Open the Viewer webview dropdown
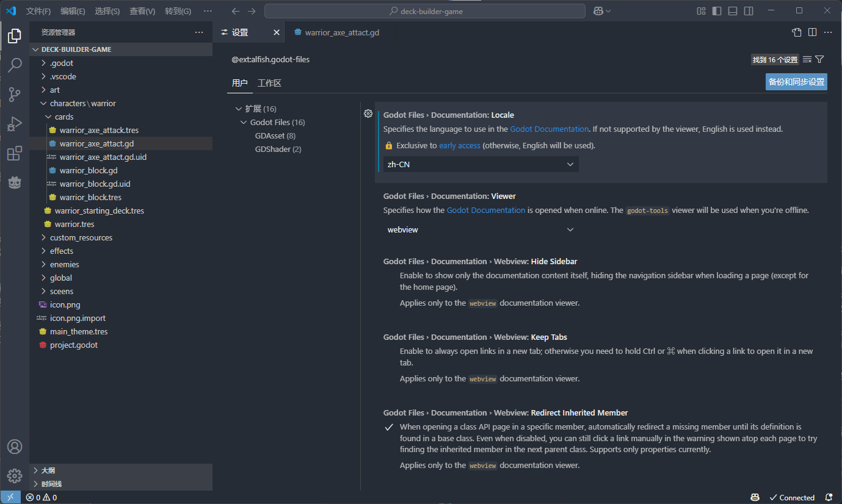This screenshot has height=504, width=842. click(481, 229)
